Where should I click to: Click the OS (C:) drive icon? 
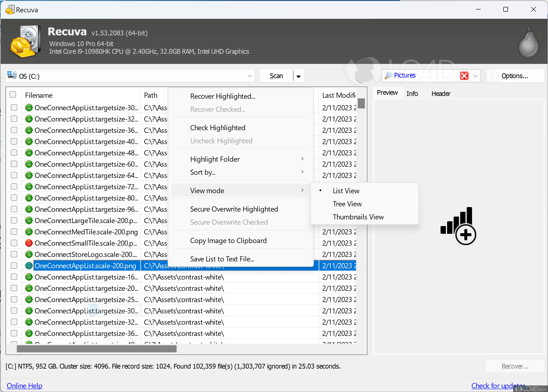12,76
